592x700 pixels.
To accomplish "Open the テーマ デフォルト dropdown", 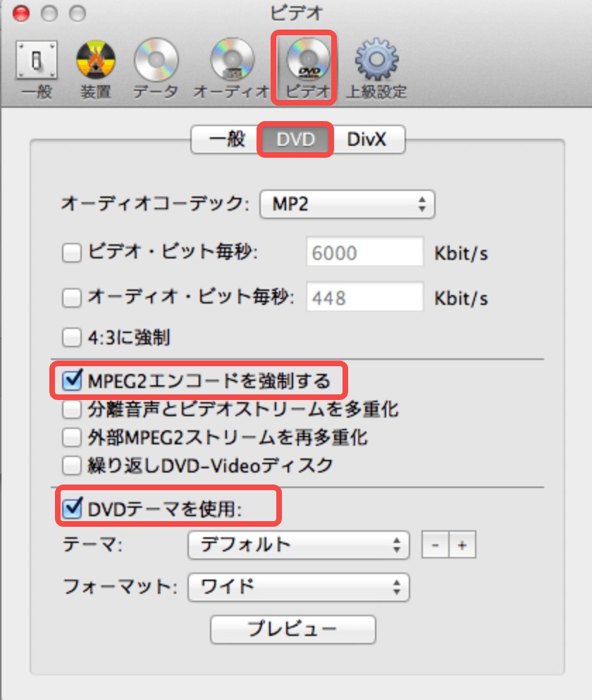I will (298, 545).
